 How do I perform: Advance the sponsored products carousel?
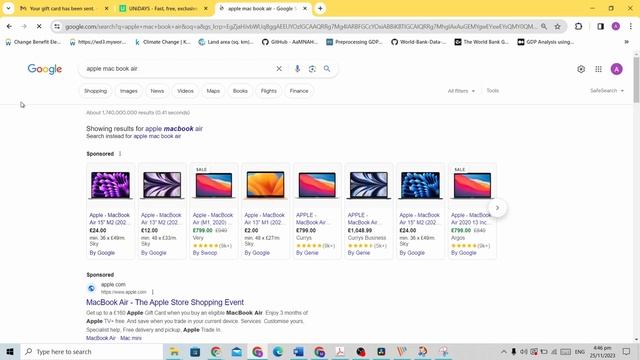[497, 208]
